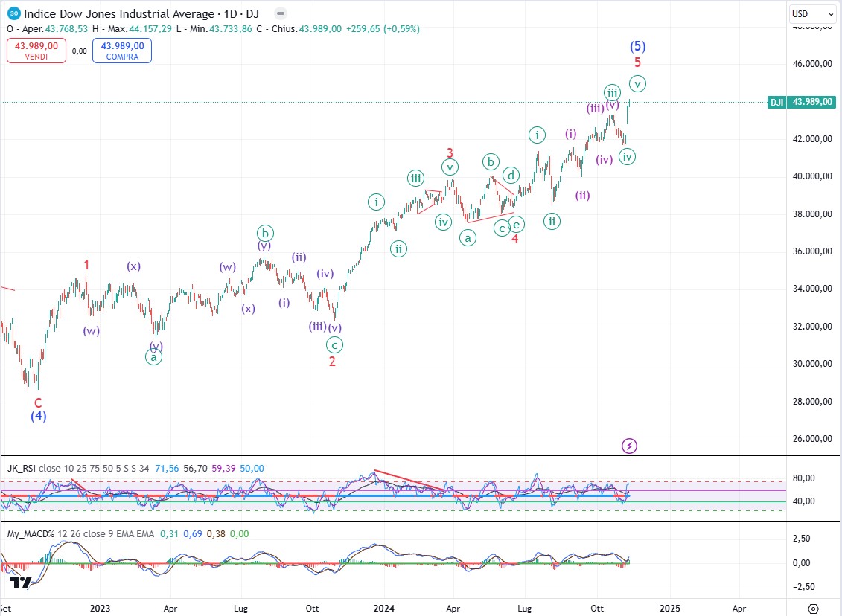Click the circled d label in the triangle

(x=511, y=175)
